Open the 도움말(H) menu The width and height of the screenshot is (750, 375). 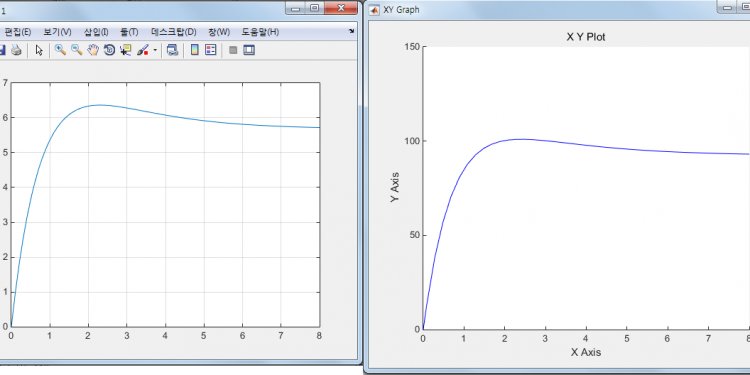[260, 32]
